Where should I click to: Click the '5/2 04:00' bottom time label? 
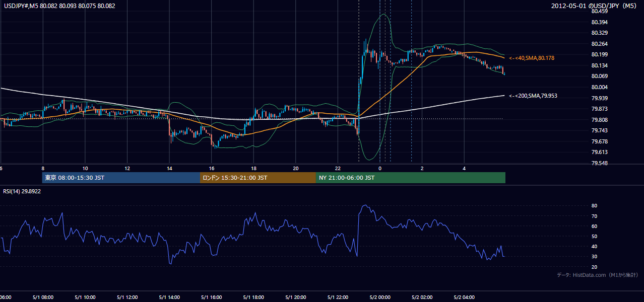pyautogui.click(x=464, y=297)
